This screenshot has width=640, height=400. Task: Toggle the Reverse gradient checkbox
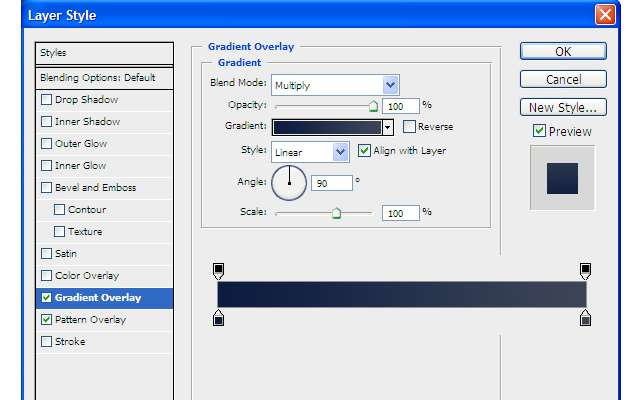tap(410, 127)
